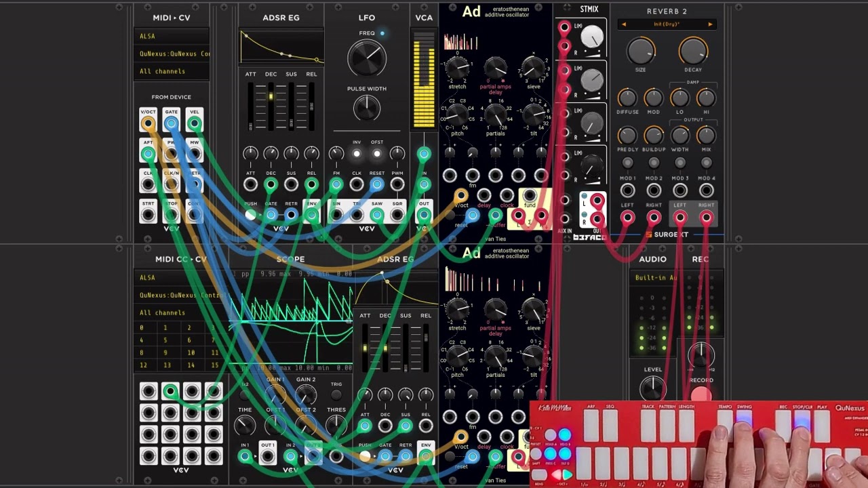Image resolution: width=868 pixels, height=488 pixels.
Task: Click top ADSR EG ATT slider
Action: [250, 107]
